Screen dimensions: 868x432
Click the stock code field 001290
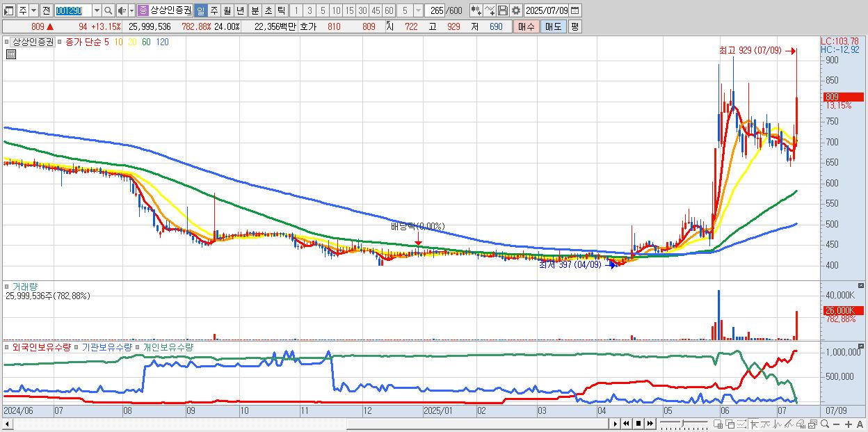tap(73, 10)
